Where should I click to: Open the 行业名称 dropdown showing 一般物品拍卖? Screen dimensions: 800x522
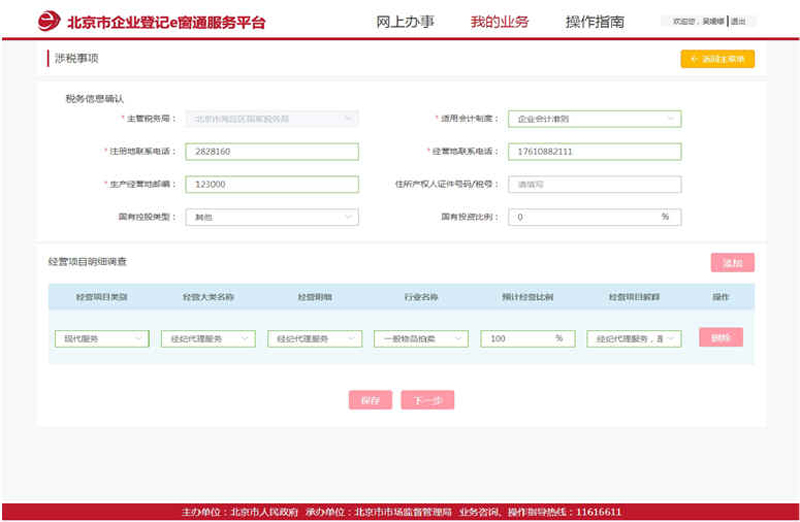pyautogui.click(x=420, y=339)
